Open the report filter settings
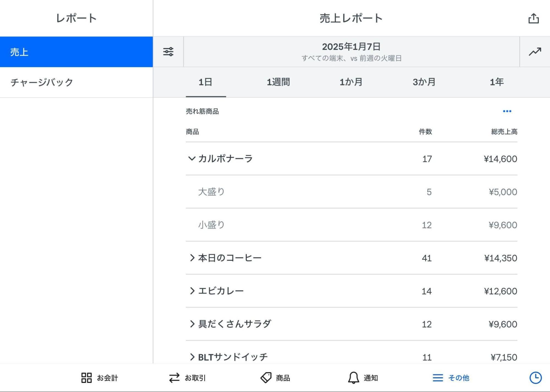 [x=168, y=51]
